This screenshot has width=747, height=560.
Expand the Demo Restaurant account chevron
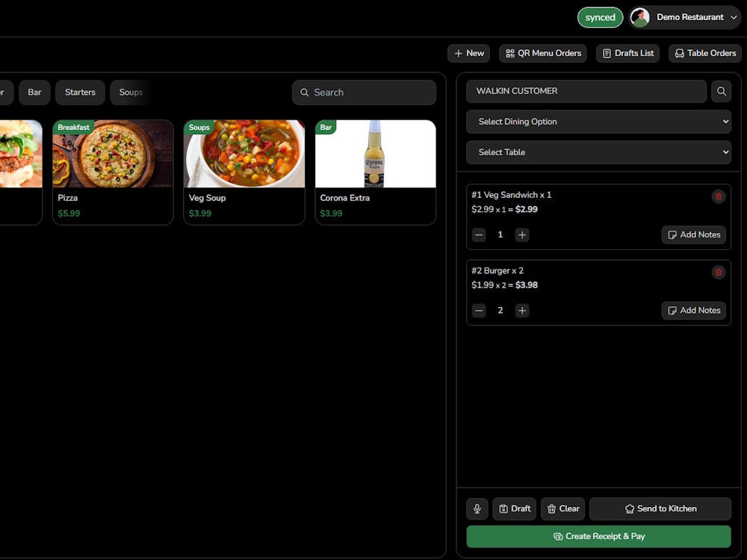[734, 18]
